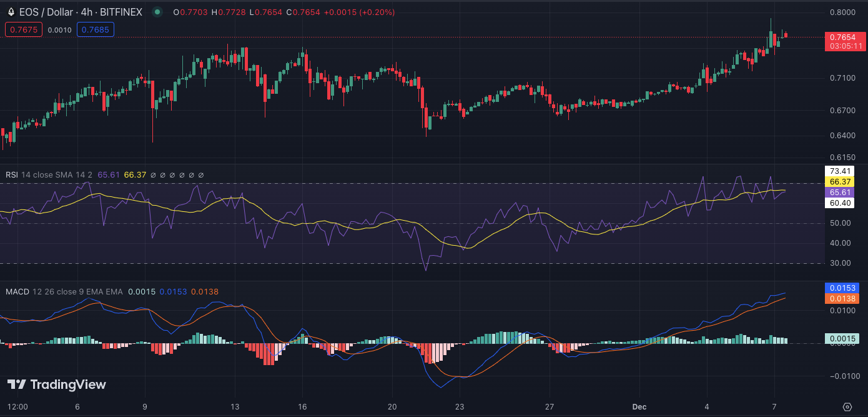Click 40.00 on the RSI axis
Image resolution: width=868 pixels, height=417 pixels.
click(x=840, y=243)
